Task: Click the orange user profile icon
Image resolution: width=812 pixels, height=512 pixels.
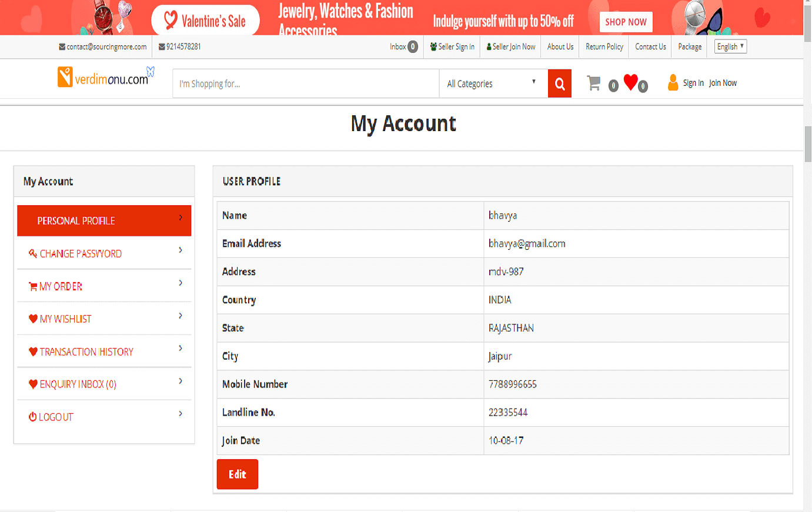Action: (673, 83)
